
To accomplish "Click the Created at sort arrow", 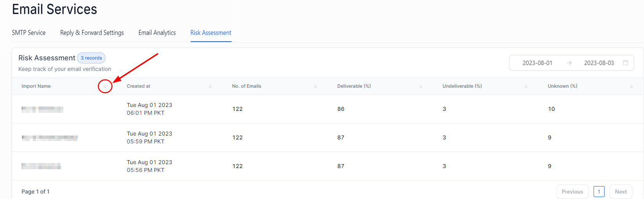I will pyautogui.click(x=210, y=86).
